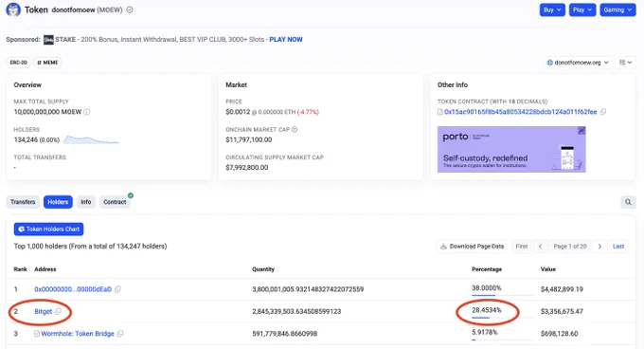
Task: Click the ERC-20 tag
Action: point(19,63)
